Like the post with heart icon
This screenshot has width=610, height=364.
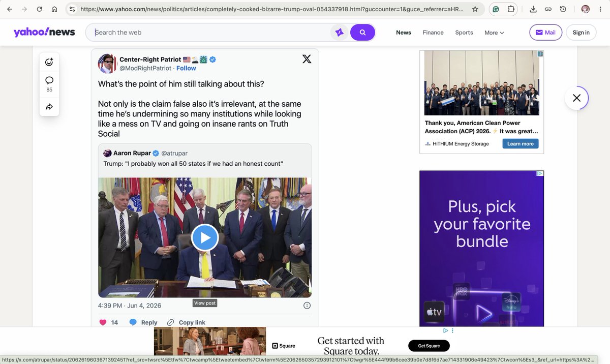coord(103,322)
